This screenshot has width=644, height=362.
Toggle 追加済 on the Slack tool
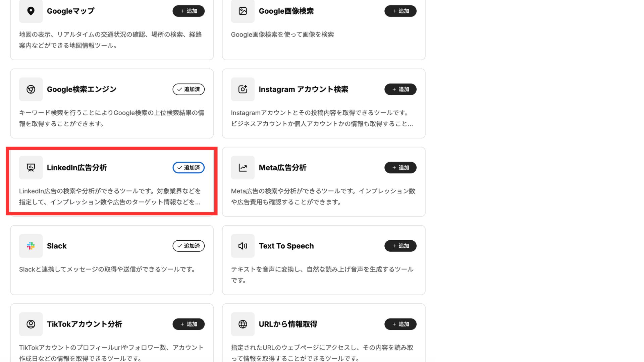click(x=189, y=246)
